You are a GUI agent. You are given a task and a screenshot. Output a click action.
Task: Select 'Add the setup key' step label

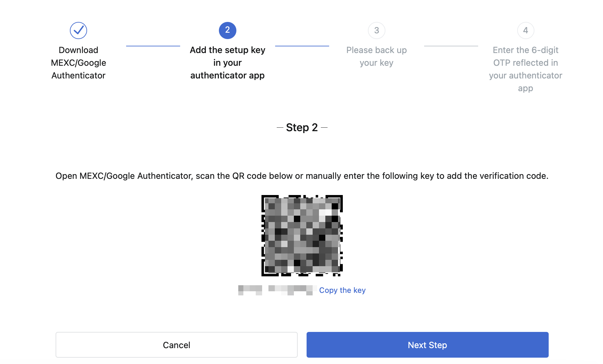pyautogui.click(x=227, y=63)
